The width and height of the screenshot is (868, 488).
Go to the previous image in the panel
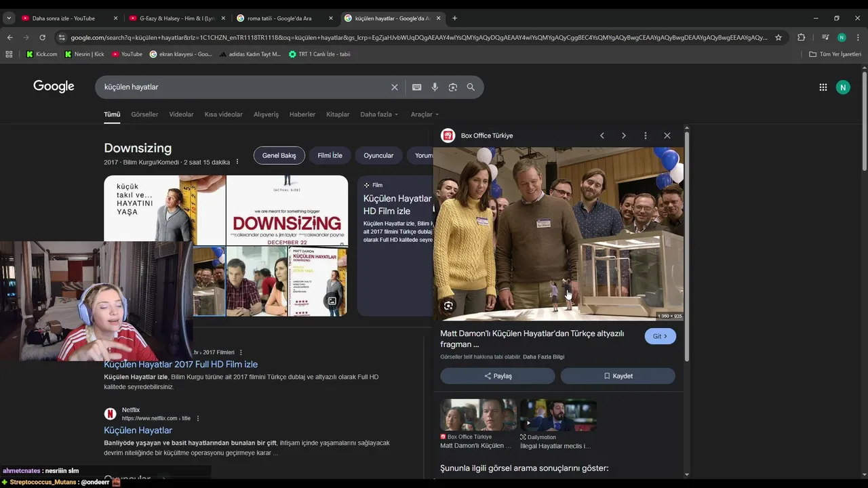pyautogui.click(x=601, y=136)
